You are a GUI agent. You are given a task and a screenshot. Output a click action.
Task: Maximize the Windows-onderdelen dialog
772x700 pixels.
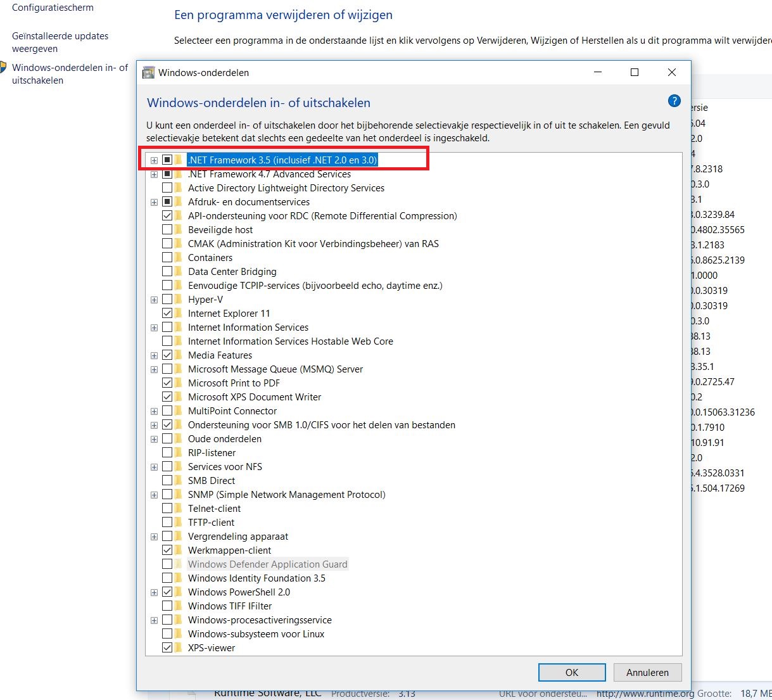635,72
